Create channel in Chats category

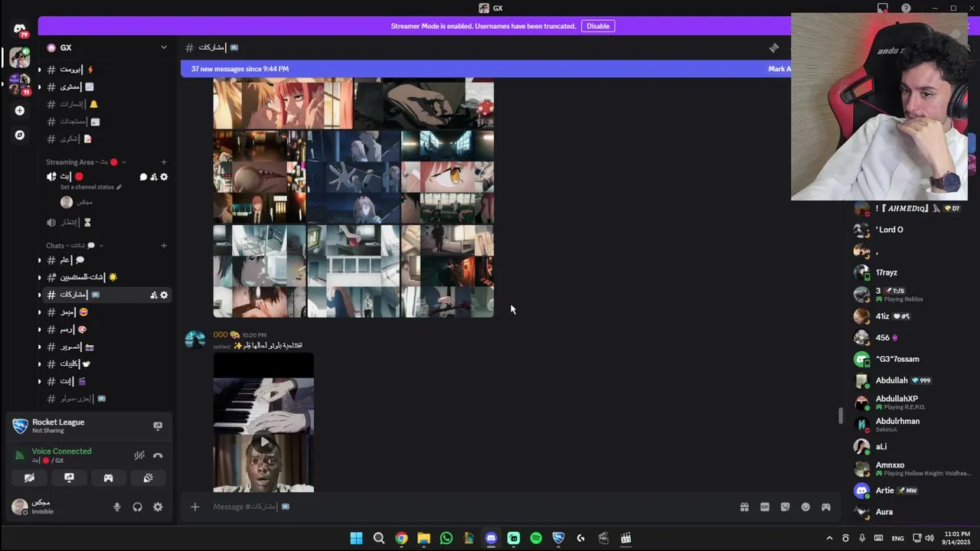click(164, 246)
